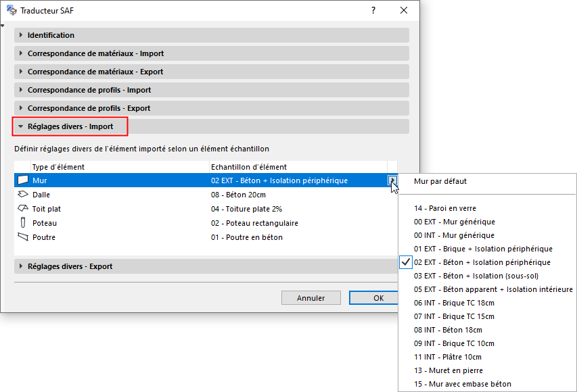
Task: Click the Toit plat roof icon
Action: coord(23,208)
